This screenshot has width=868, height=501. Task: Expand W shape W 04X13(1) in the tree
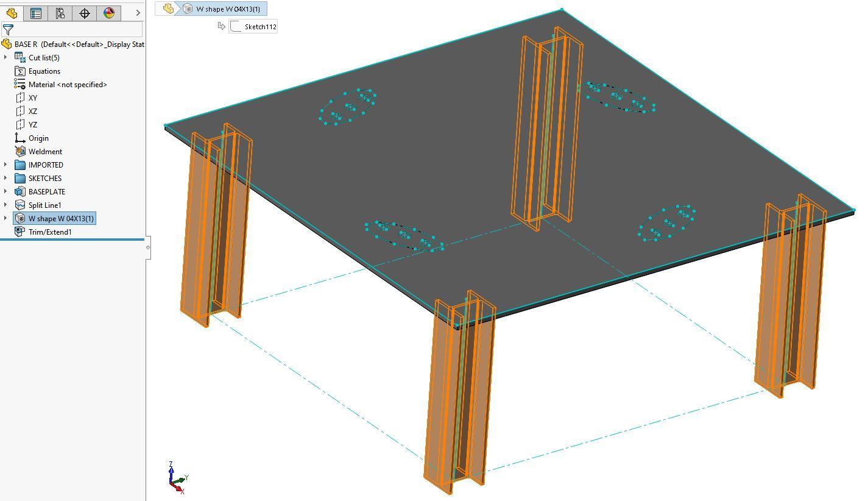pyautogui.click(x=5, y=218)
